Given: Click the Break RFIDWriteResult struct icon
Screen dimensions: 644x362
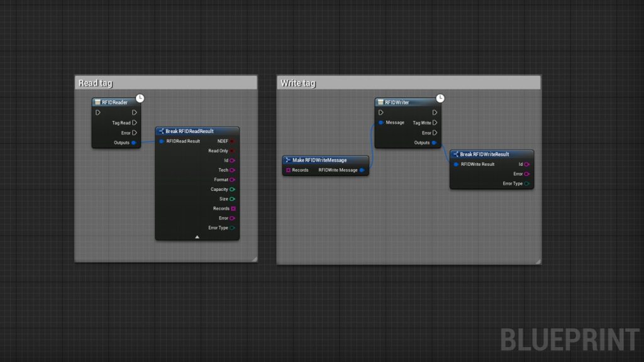Looking at the screenshot, I should point(455,155).
